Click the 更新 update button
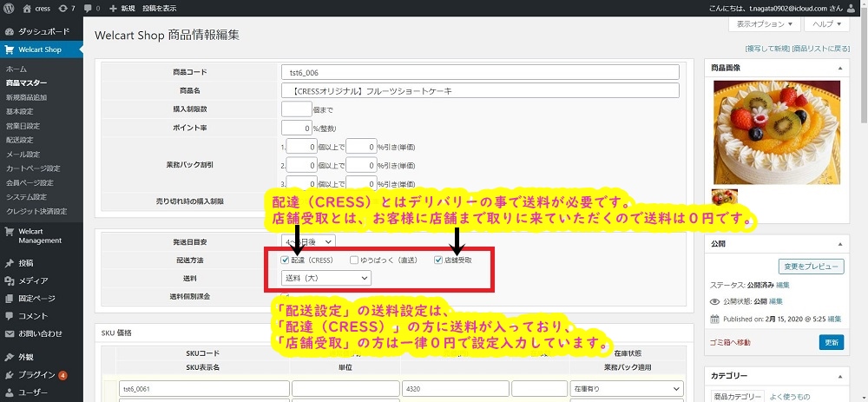This screenshot has width=868, height=402. click(x=832, y=342)
